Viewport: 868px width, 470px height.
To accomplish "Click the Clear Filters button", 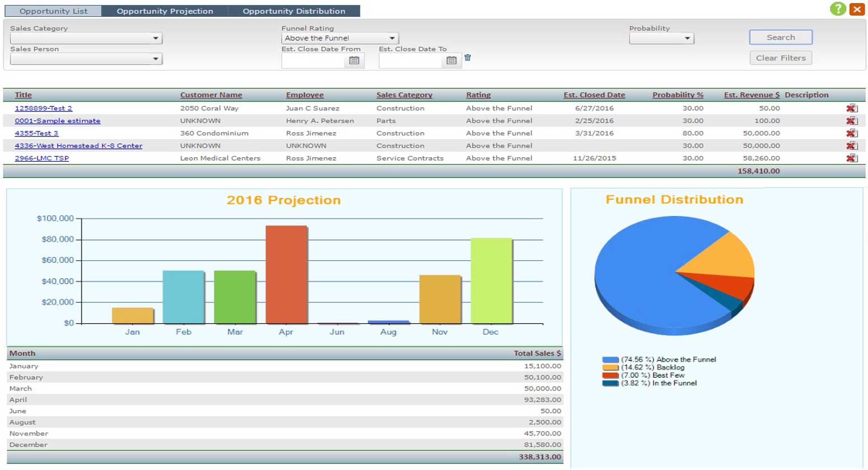I will 781,58.
